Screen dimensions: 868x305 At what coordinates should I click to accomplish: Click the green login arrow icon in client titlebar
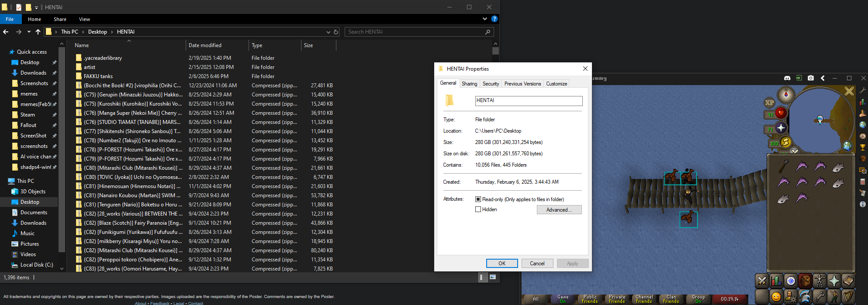799,78
